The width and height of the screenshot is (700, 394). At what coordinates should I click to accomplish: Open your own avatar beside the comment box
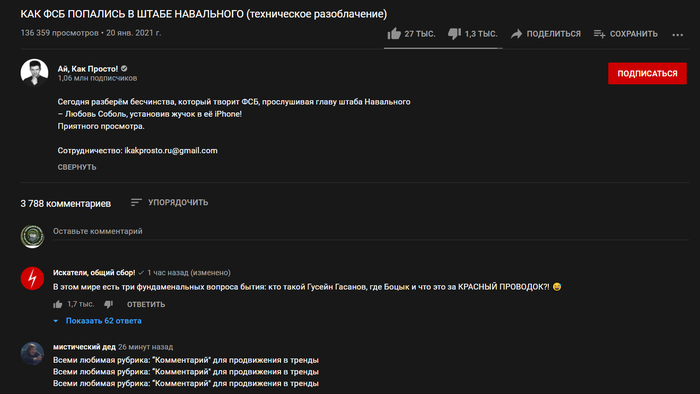tap(32, 236)
